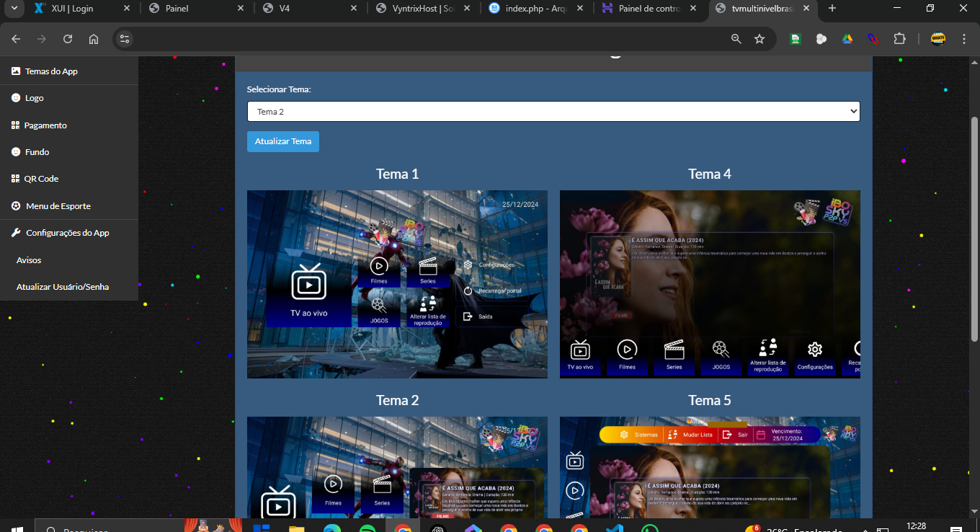The width and height of the screenshot is (980, 532).
Task: Select the Fundo sidebar icon
Action: tap(16, 152)
